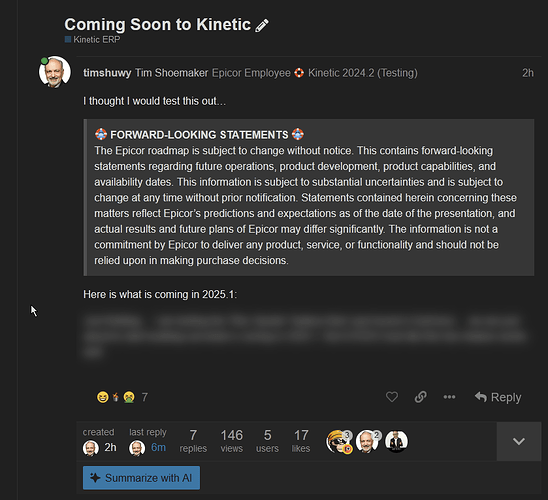The height and width of the screenshot is (500, 548).
Task: Click the 2h post timestamp
Action: [528, 73]
